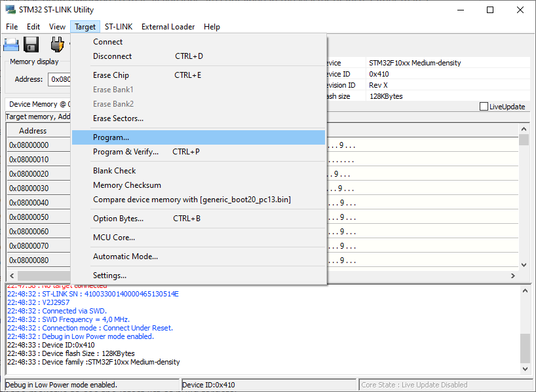Open the Help menu
Screen dimensions: 536x392
click(212, 27)
